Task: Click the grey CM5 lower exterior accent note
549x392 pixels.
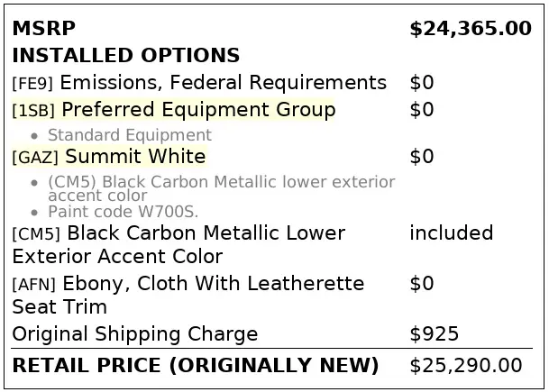Action: 221,187
